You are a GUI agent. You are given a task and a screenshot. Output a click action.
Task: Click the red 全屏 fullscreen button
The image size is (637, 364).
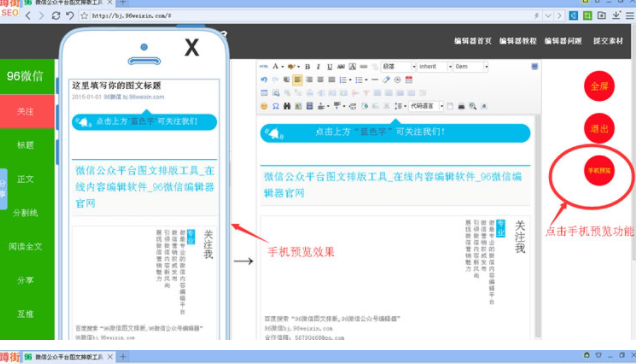[x=599, y=86]
